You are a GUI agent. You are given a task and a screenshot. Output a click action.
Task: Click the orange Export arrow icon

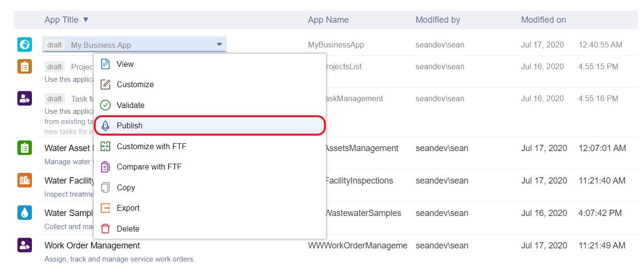[x=105, y=208]
